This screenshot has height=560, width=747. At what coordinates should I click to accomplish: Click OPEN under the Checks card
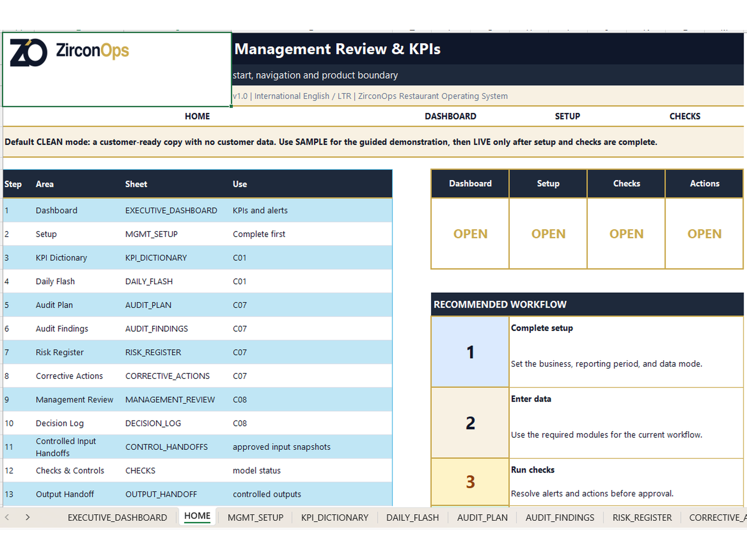[626, 234]
